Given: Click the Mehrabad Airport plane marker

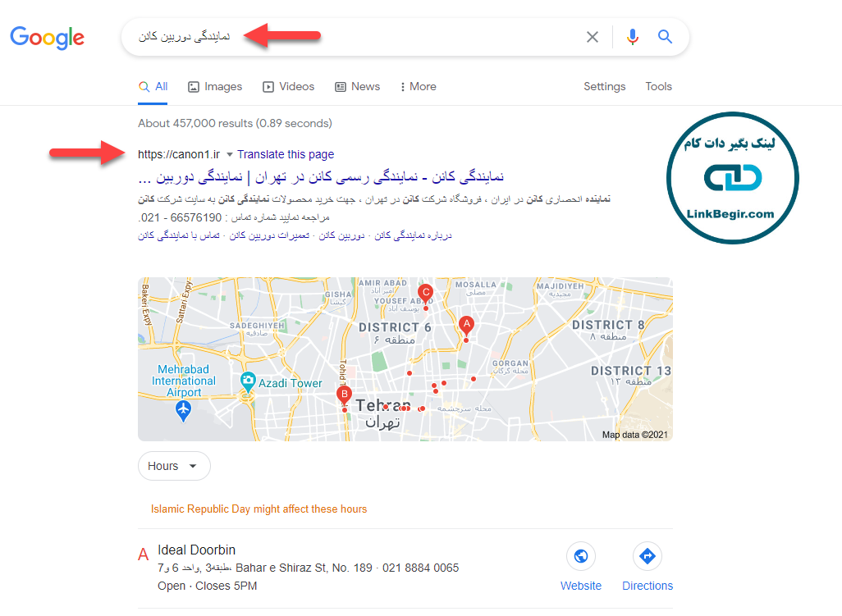Looking at the screenshot, I should click(184, 410).
